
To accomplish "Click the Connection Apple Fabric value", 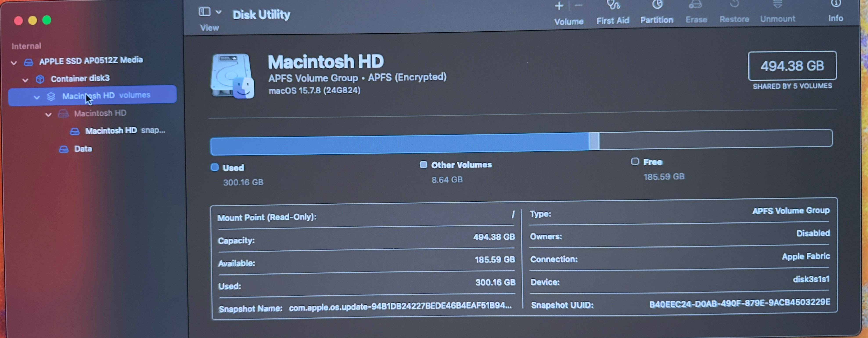I will click(806, 256).
